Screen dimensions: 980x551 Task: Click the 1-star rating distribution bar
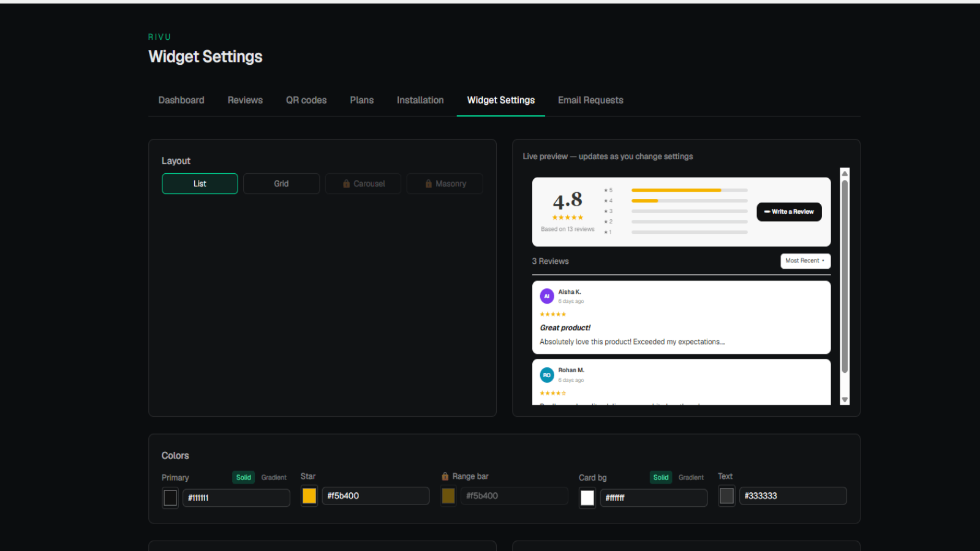coord(690,232)
